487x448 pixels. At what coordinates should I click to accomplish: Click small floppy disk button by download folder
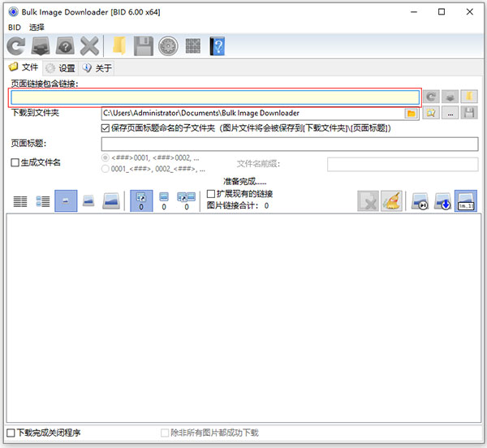coord(469,113)
